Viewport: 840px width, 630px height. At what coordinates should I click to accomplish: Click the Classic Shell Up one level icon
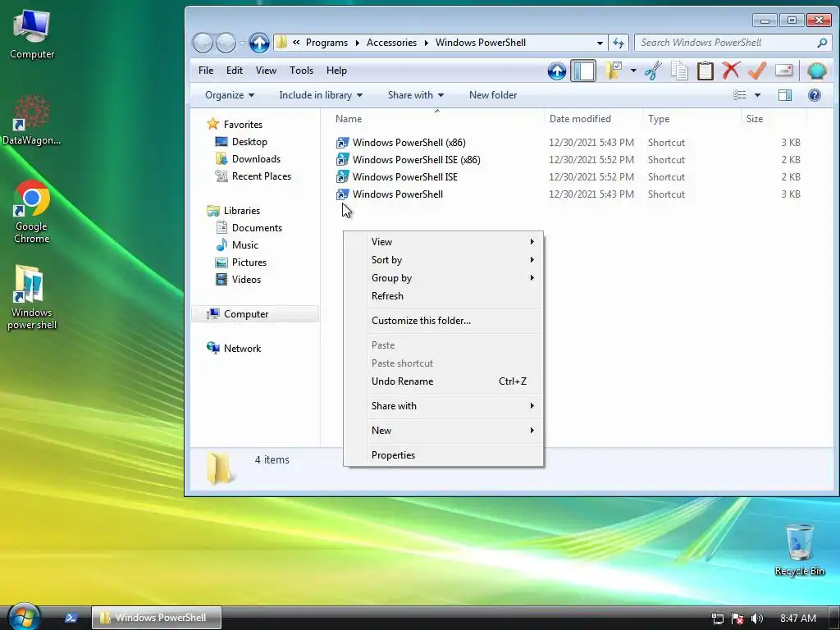point(557,71)
